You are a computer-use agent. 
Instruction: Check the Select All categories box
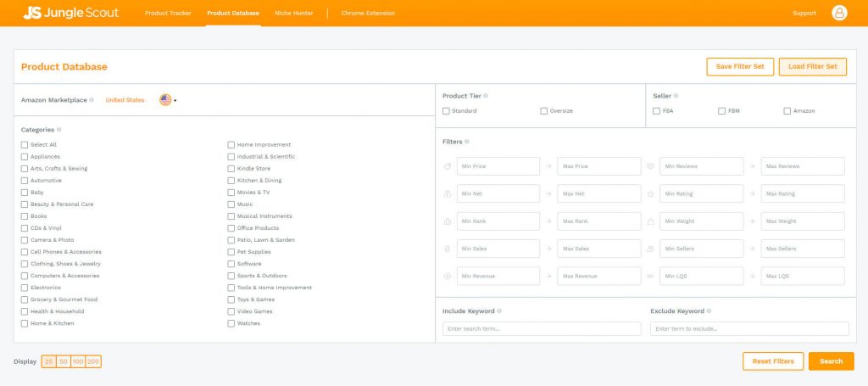point(25,145)
